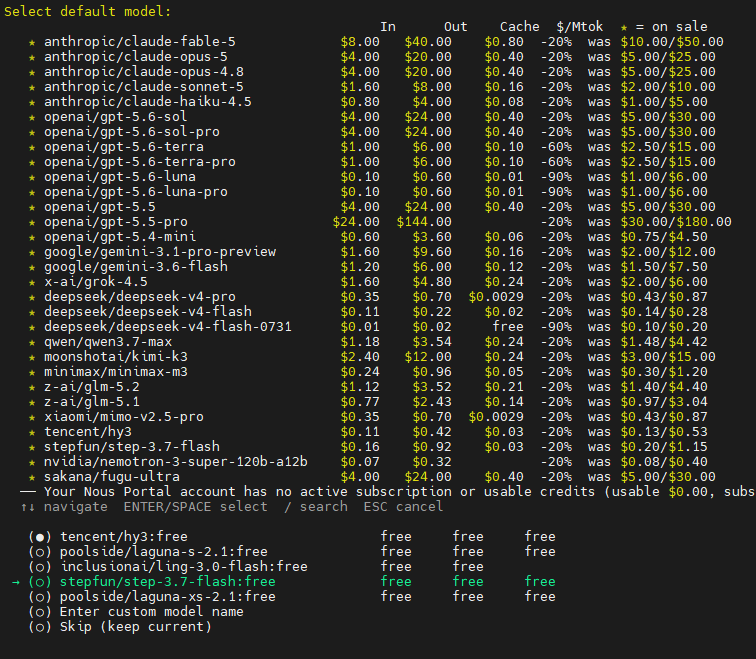
Task: Click the $144.00 output price for gpt-5.5-pro
Action: coord(424,222)
